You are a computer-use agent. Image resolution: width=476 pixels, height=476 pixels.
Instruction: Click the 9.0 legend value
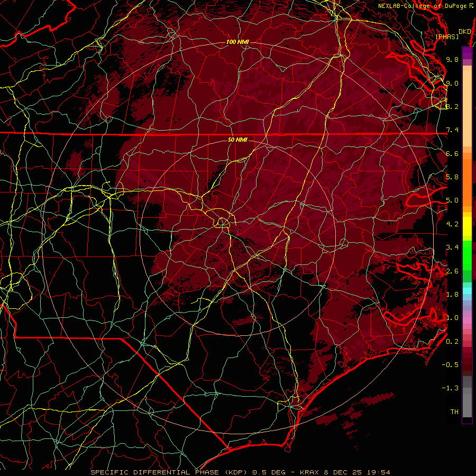click(x=452, y=83)
